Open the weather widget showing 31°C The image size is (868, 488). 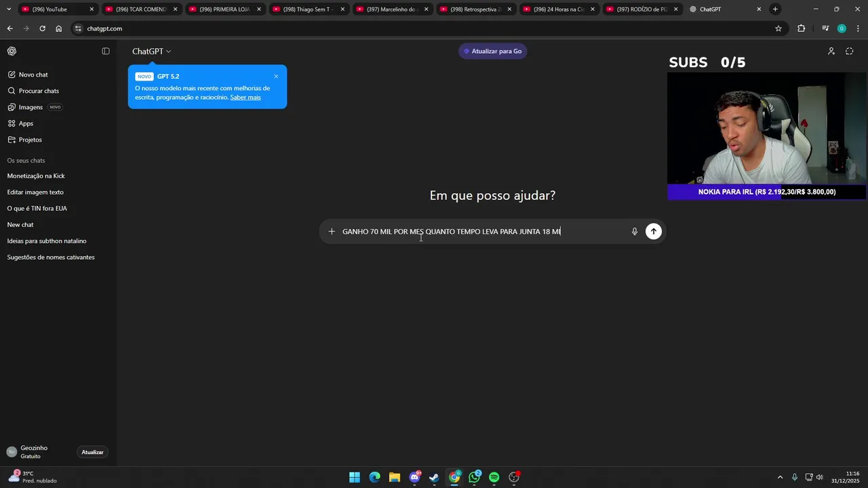[33, 477]
